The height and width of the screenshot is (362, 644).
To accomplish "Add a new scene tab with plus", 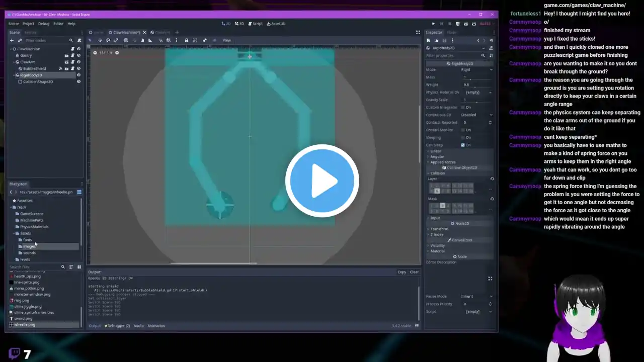I will [x=177, y=33].
